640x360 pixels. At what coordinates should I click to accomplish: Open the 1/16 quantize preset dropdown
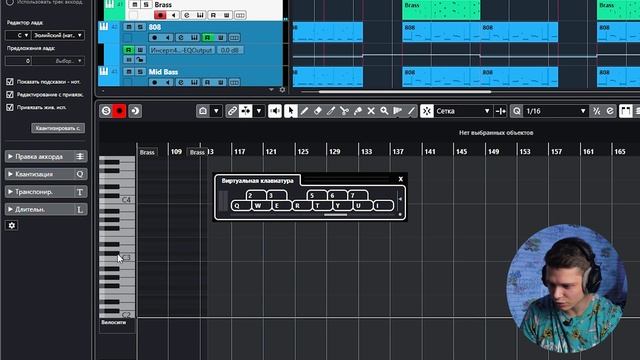click(x=556, y=111)
